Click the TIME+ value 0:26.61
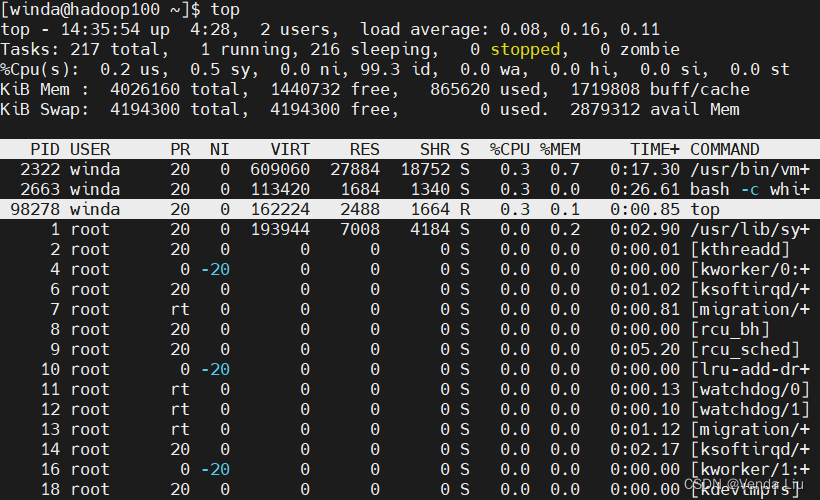Viewport: 820px width, 500px height. coord(645,189)
